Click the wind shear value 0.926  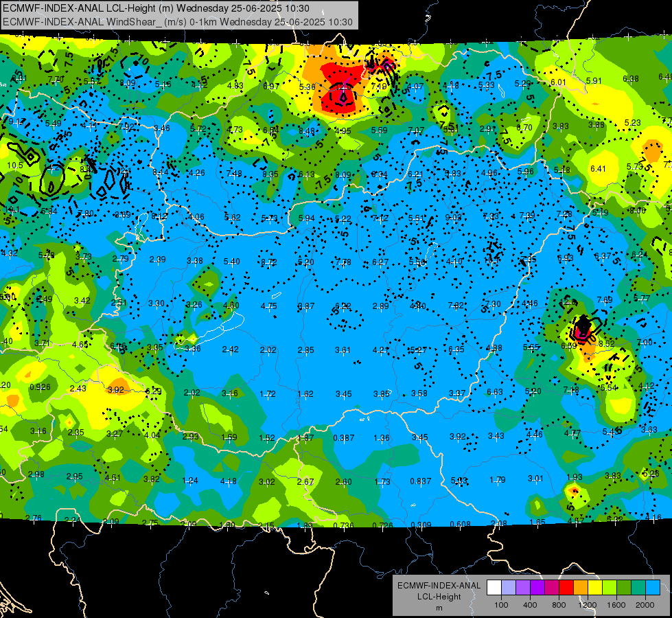click(x=40, y=387)
